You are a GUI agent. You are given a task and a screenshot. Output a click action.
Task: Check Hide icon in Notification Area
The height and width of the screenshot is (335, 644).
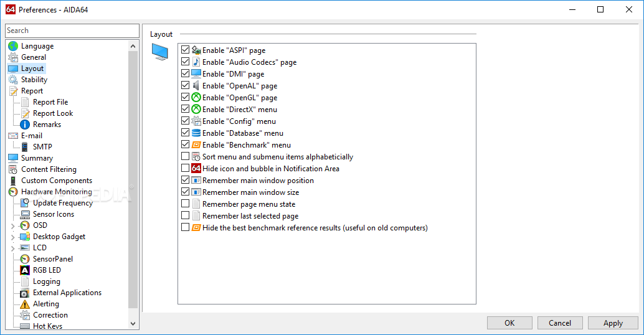click(185, 168)
